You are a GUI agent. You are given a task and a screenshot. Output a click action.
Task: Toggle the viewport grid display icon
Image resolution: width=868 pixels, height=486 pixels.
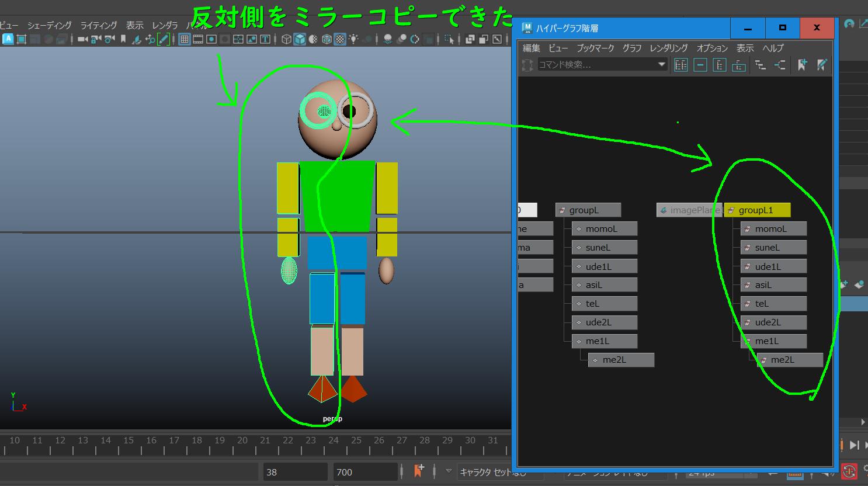[x=184, y=39]
